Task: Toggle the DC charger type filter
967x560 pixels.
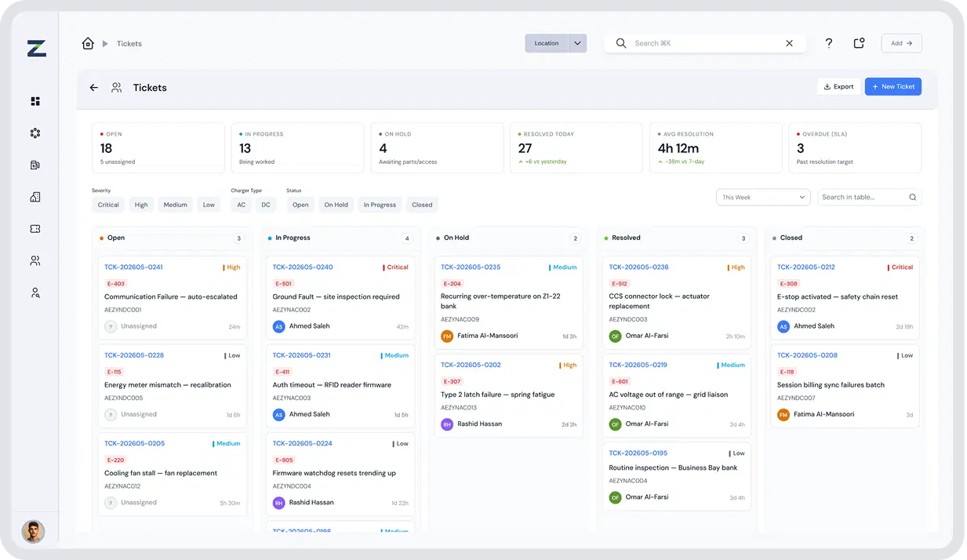Action: tap(266, 205)
